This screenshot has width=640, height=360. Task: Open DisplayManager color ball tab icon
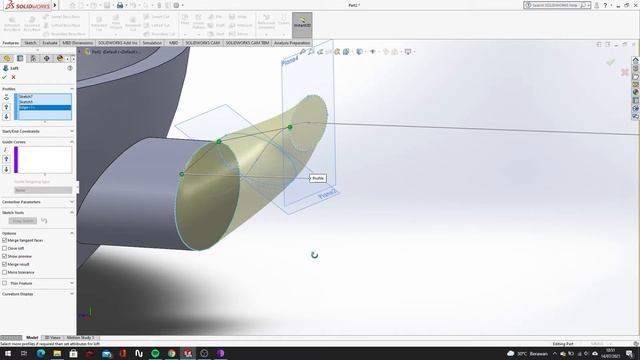click(60, 58)
